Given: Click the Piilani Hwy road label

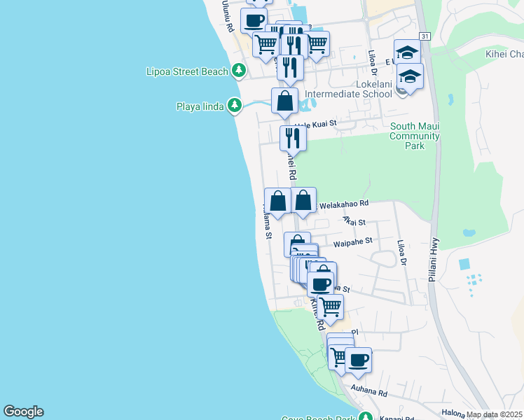Looking at the screenshot, I should pyautogui.click(x=434, y=260).
